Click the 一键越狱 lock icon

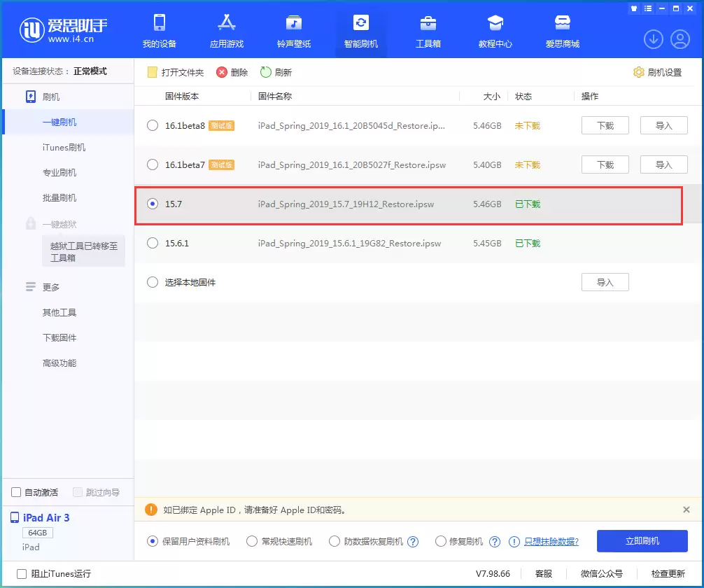[x=31, y=223]
